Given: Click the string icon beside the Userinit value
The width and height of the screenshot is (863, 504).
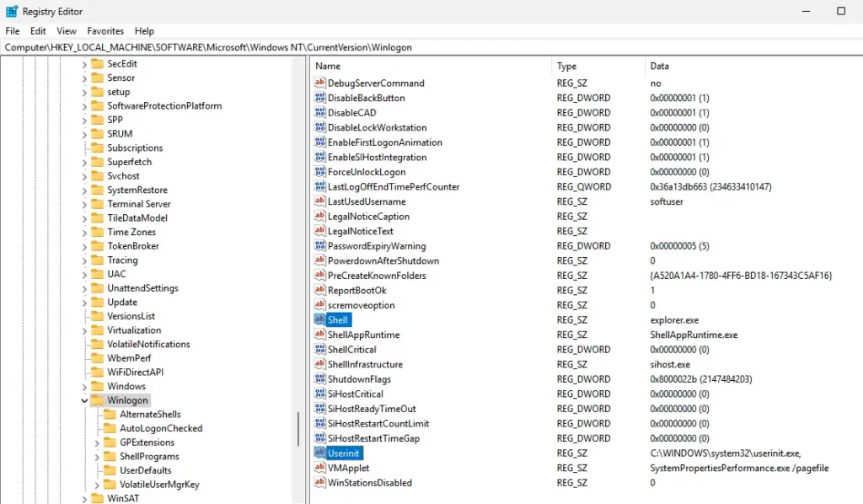Looking at the screenshot, I should tap(319, 453).
